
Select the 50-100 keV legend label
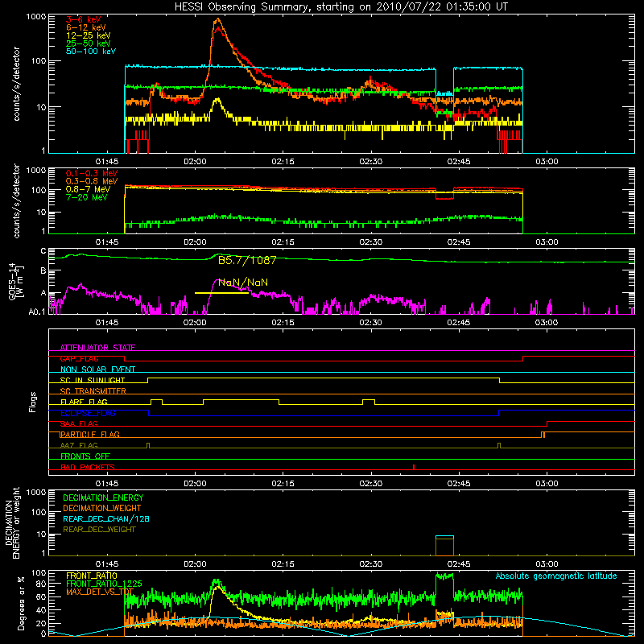pos(91,52)
